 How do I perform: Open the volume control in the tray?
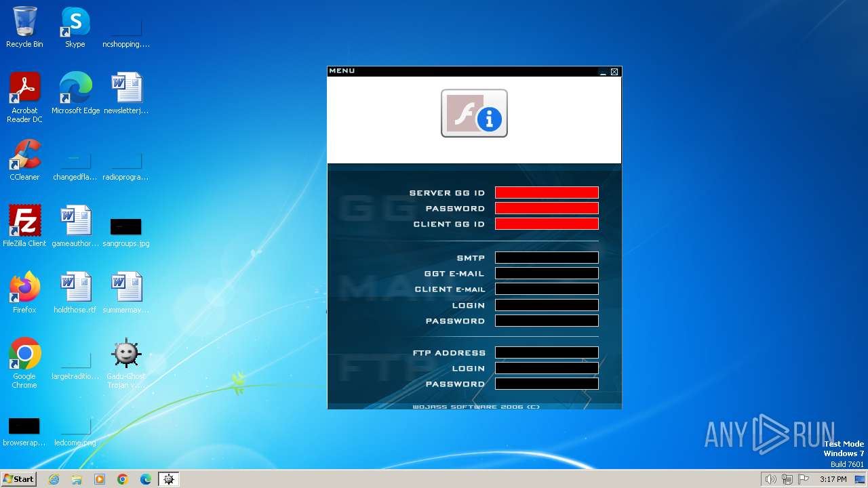tap(770, 479)
